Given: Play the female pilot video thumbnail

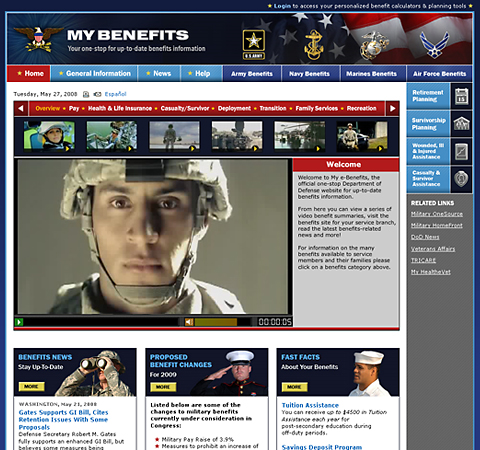Looking at the screenshot, I should [x=49, y=136].
